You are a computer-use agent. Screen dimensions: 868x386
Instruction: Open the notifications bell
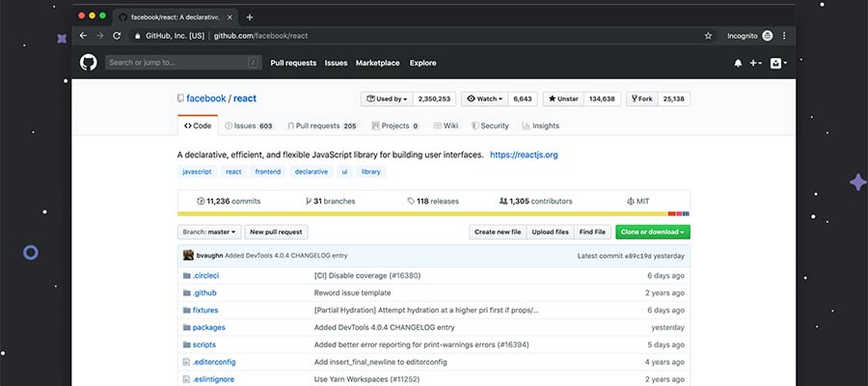[x=738, y=63]
